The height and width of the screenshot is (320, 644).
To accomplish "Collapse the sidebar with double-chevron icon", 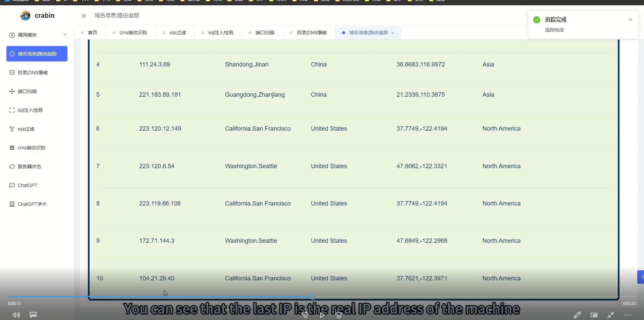I will 84,16.
